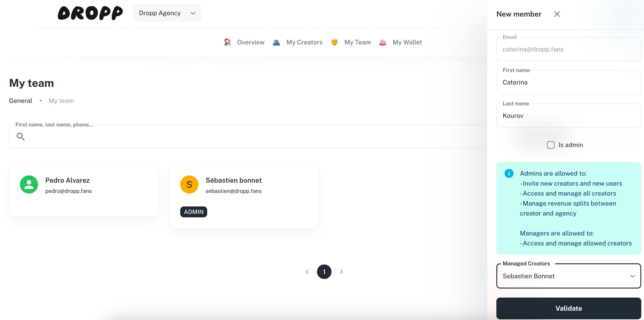Image resolution: width=644 pixels, height=320 pixels.
Task: Click the Email field in New member
Action: click(569, 49)
